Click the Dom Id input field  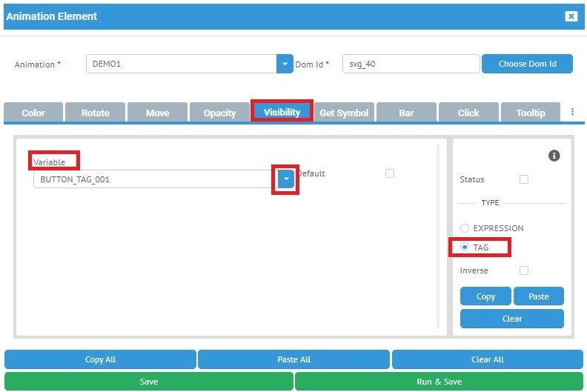point(411,64)
